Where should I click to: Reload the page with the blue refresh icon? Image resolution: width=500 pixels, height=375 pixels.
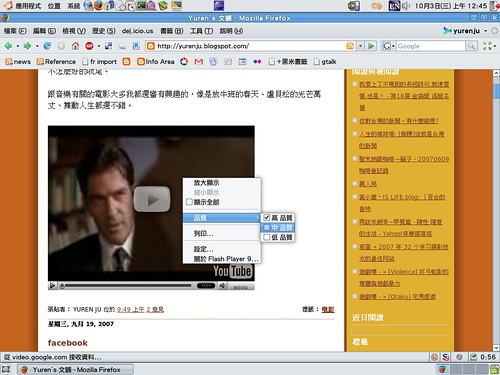(x=47, y=46)
